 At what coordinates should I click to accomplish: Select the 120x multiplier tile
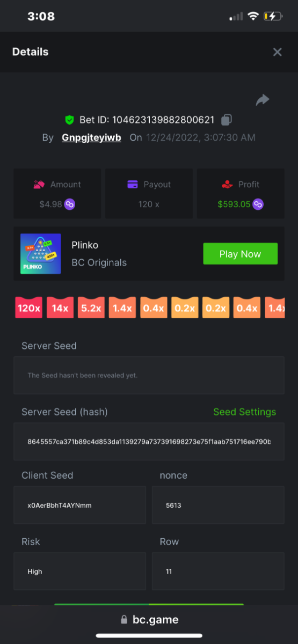28,308
